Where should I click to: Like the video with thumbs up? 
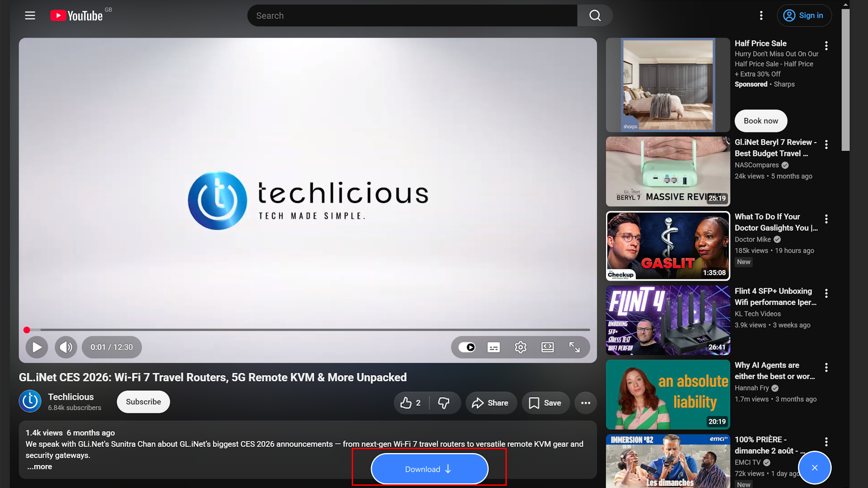click(x=411, y=403)
